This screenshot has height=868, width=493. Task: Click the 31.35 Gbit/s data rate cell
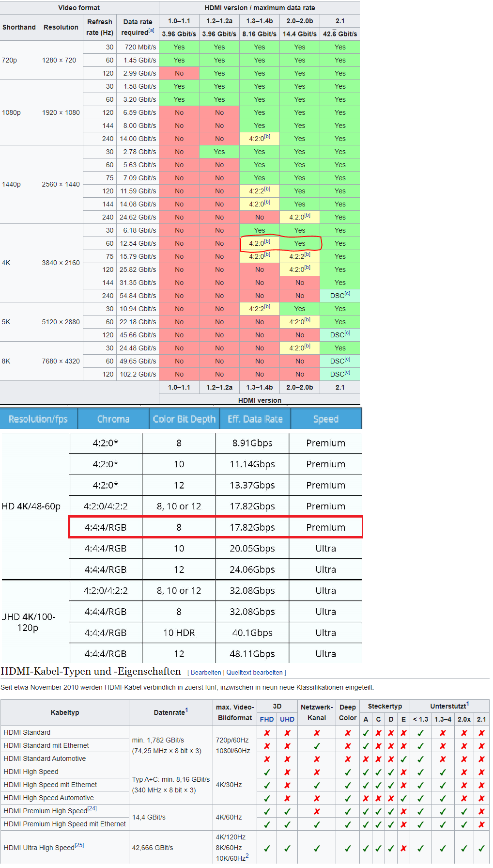click(138, 283)
